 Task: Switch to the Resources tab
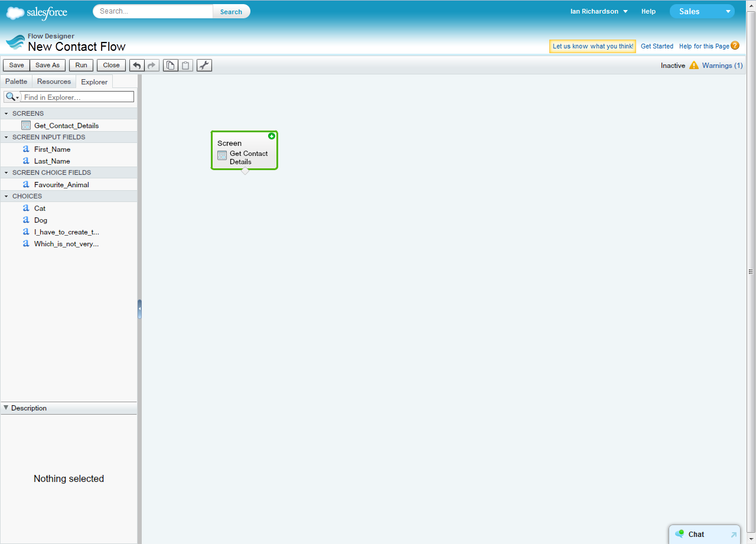(54, 82)
